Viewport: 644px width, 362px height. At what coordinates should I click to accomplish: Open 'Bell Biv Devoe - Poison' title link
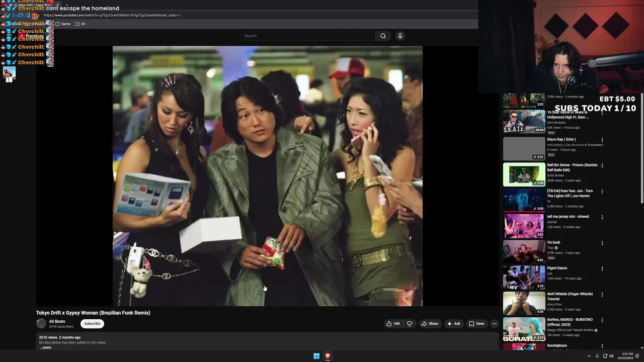coord(572,167)
